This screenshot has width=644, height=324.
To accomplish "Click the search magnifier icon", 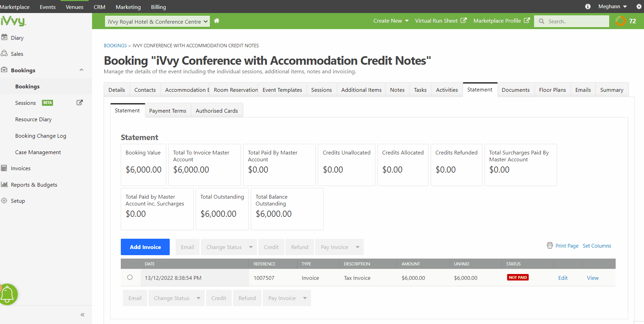I will pyautogui.click(x=541, y=21).
